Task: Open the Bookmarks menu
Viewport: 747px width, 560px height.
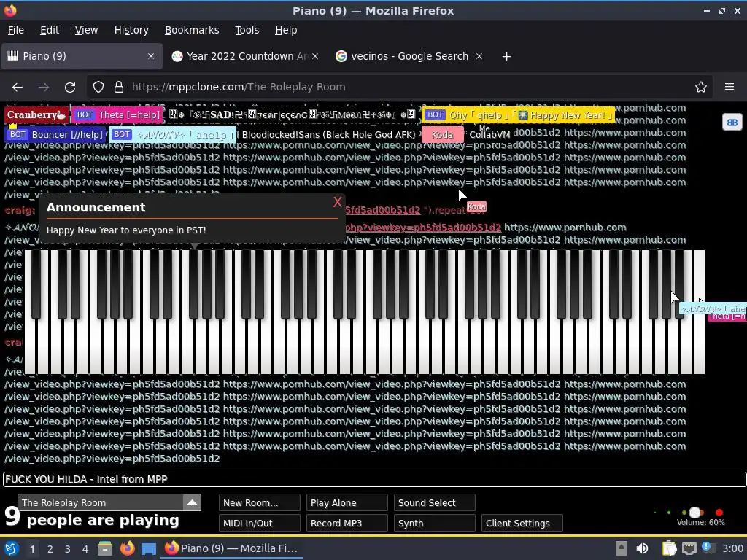Action: point(192,30)
